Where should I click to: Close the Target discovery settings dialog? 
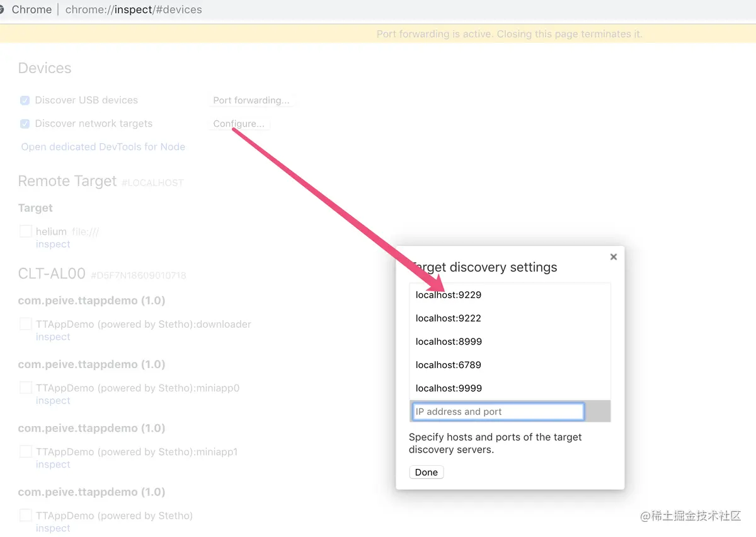[614, 257]
